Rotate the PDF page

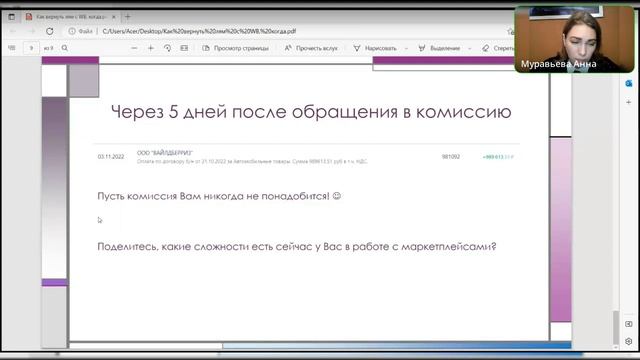pyautogui.click(x=167, y=48)
